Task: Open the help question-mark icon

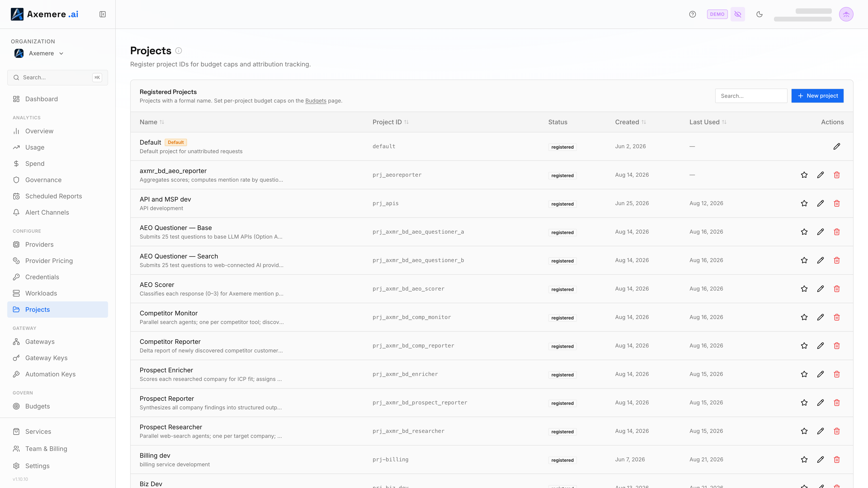Action: pos(692,14)
